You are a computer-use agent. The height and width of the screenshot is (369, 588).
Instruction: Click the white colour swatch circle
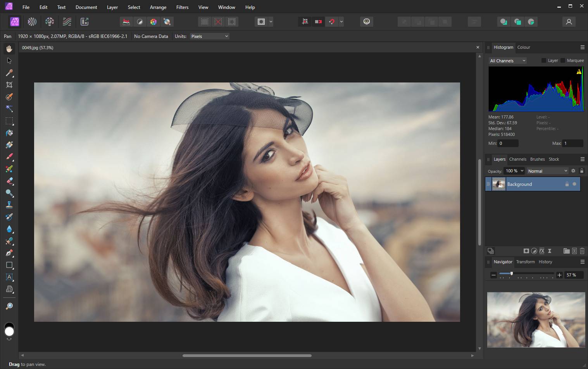point(9,332)
